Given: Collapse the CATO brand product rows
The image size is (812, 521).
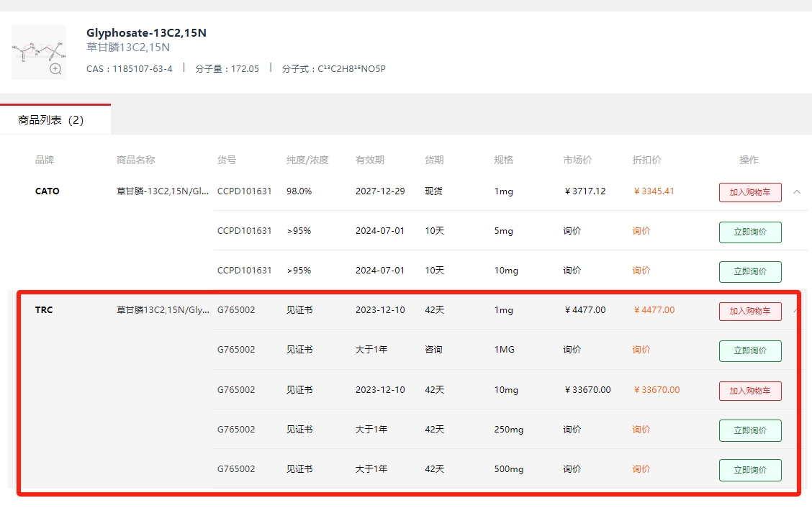Looking at the screenshot, I should [x=797, y=191].
